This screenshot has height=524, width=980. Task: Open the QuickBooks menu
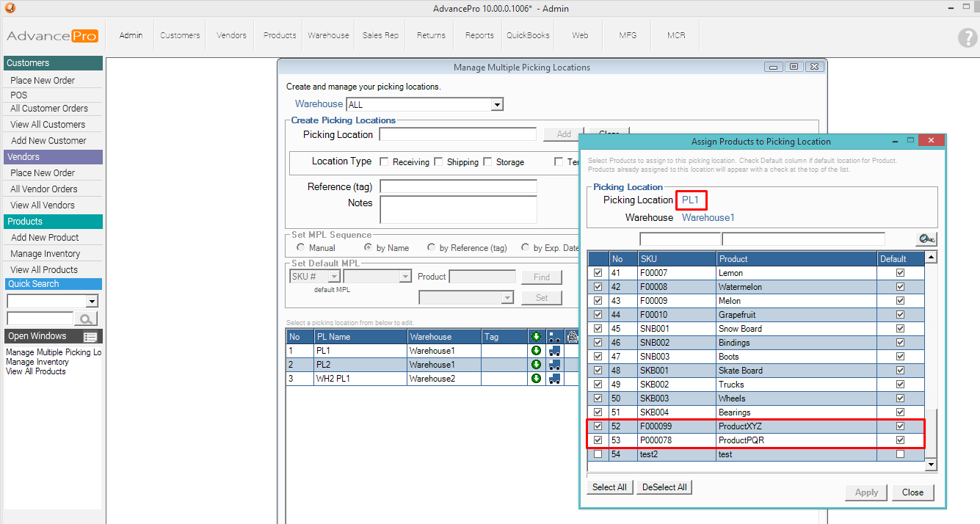pos(528,35)
